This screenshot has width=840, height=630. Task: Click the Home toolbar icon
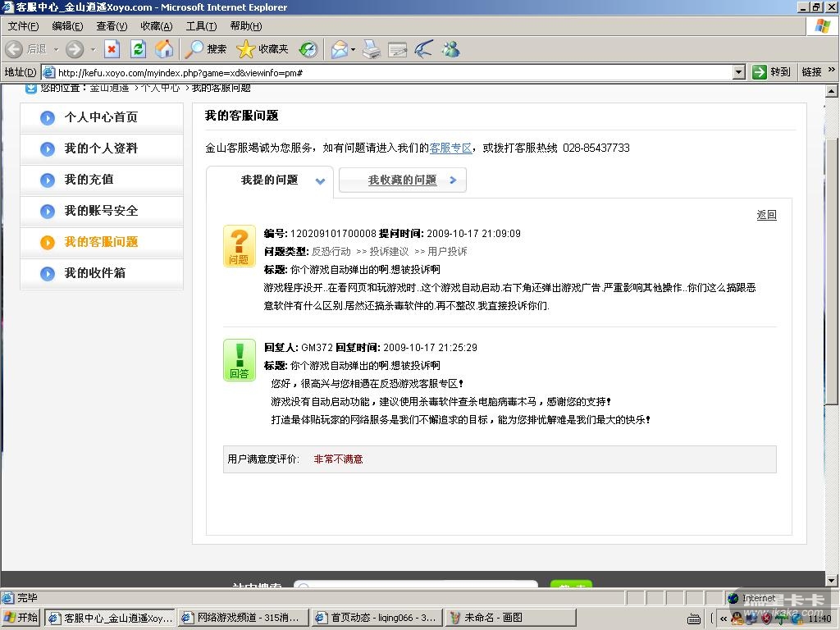pyautogui.click(x=164, y=49)
